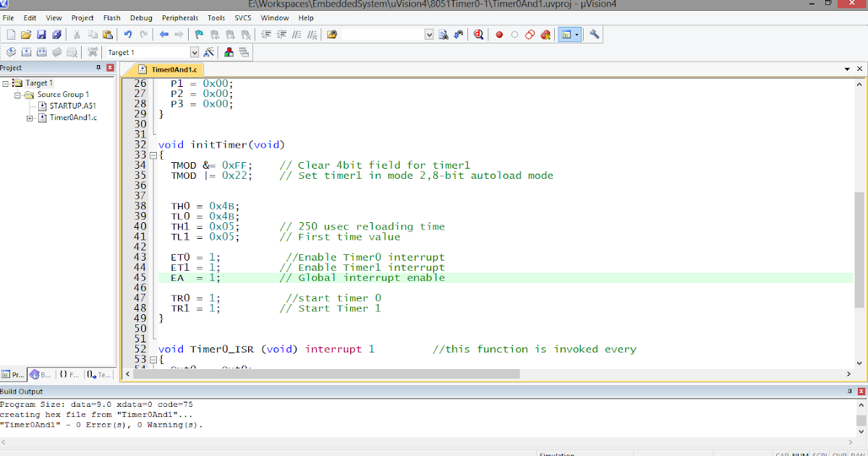Collapse the Source Group 1 folder
The height and width of the screenshot is (456, 868).
[x=17, y=95]
